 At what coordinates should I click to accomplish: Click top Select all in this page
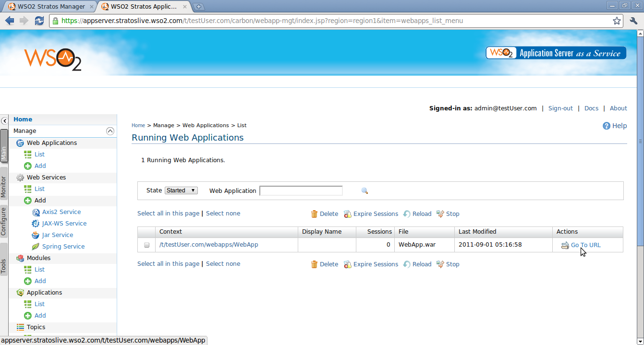[x=168, y=214]
